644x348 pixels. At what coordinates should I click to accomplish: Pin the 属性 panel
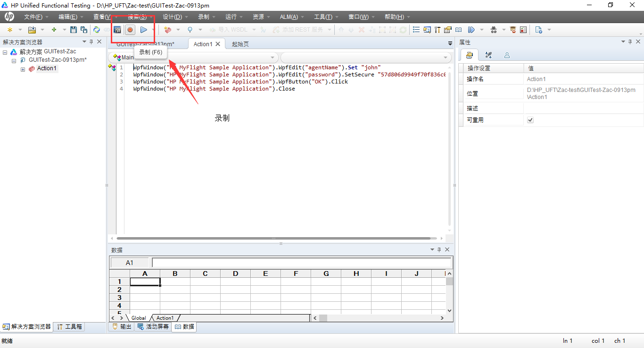point(631,42)
